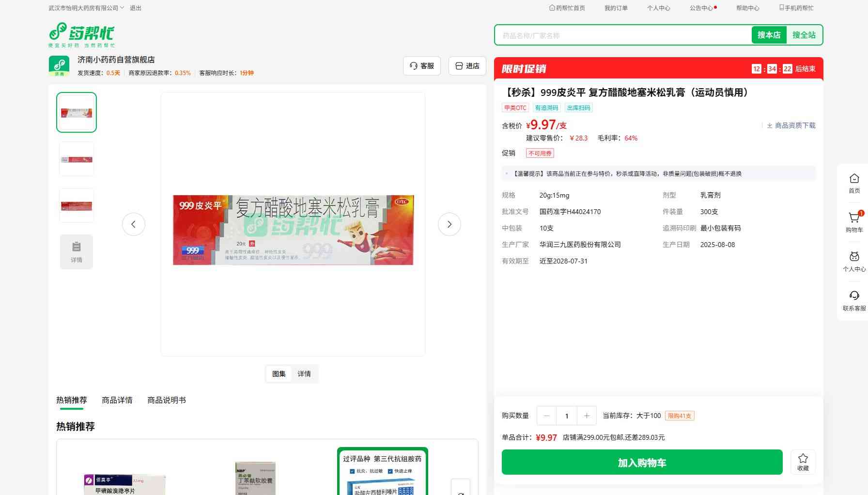This screenshot has width=868, height=495.
Task: Download product qualifications via 商品资质下载
Action: coord(791,125)
